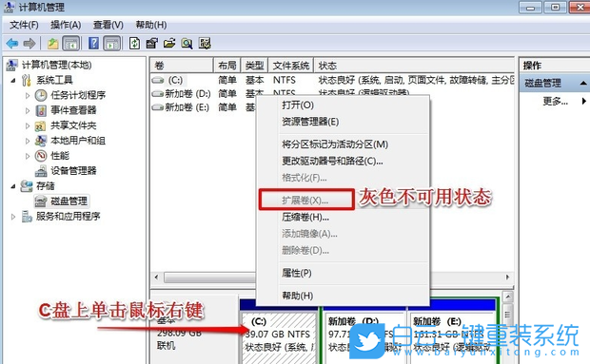The height and width of the screenshot is (364, 590).
Task: Select 将分区标记为活动分区(M)
Action: tap(343, 144)
